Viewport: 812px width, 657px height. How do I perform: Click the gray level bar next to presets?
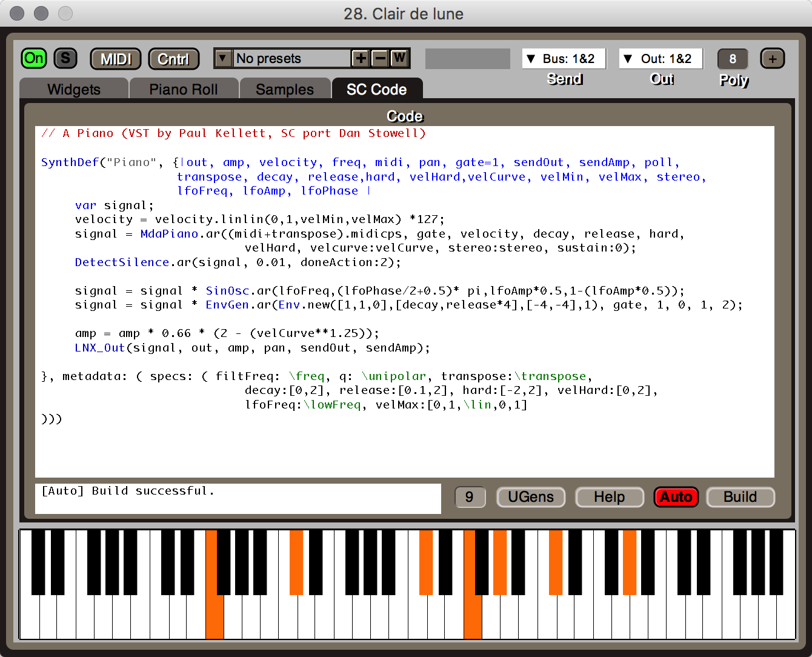[x=467, y=59]
